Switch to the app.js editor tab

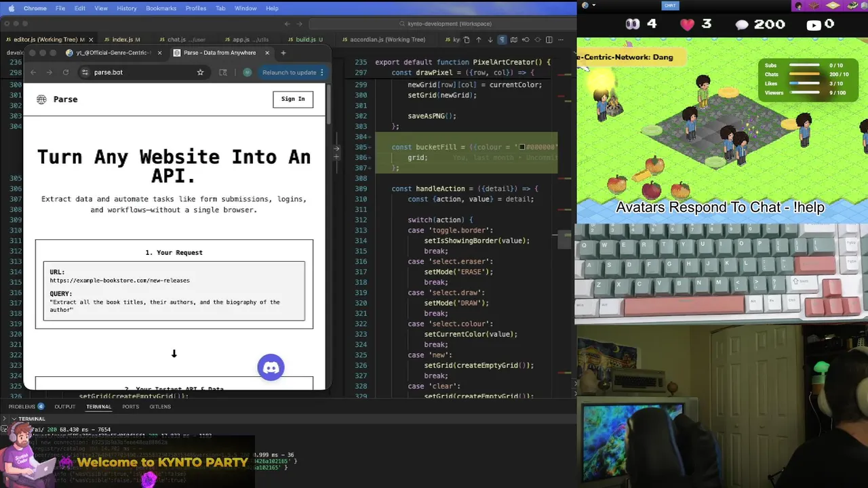[x=248, y=39]
